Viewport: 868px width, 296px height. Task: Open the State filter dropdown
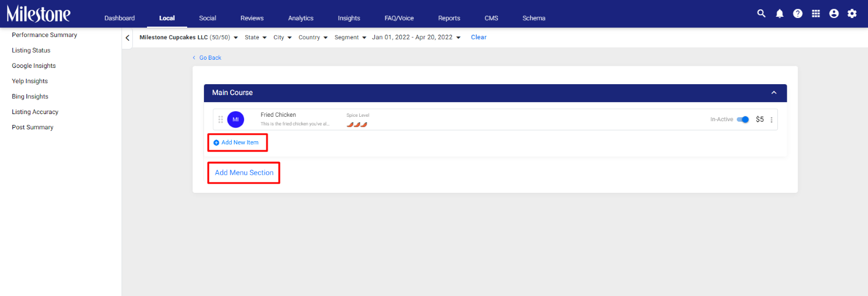[x=256, y=37]
